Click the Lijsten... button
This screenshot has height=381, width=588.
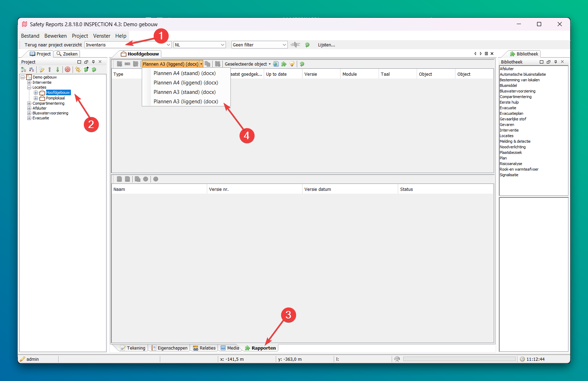326,45
